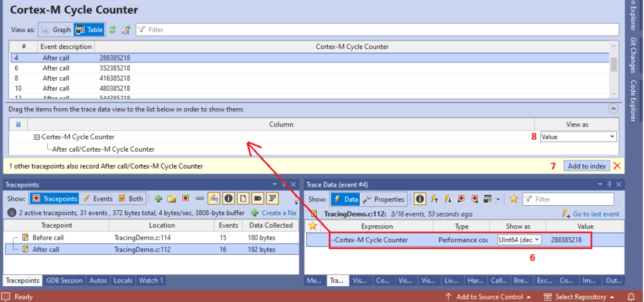Open the Watch 1 tab

151,281
